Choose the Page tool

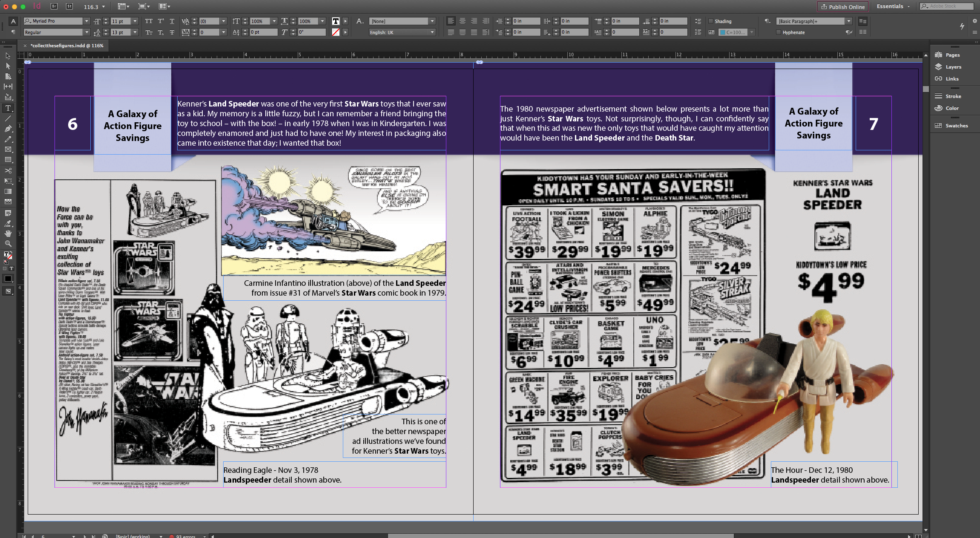point(8,77)
